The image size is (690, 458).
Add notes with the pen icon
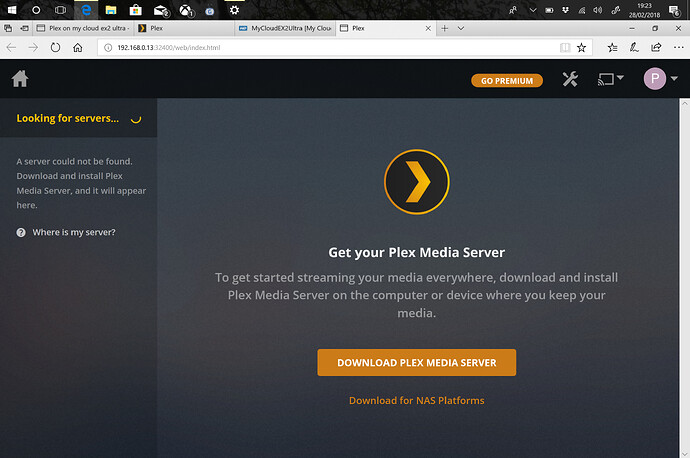(634, 48)
